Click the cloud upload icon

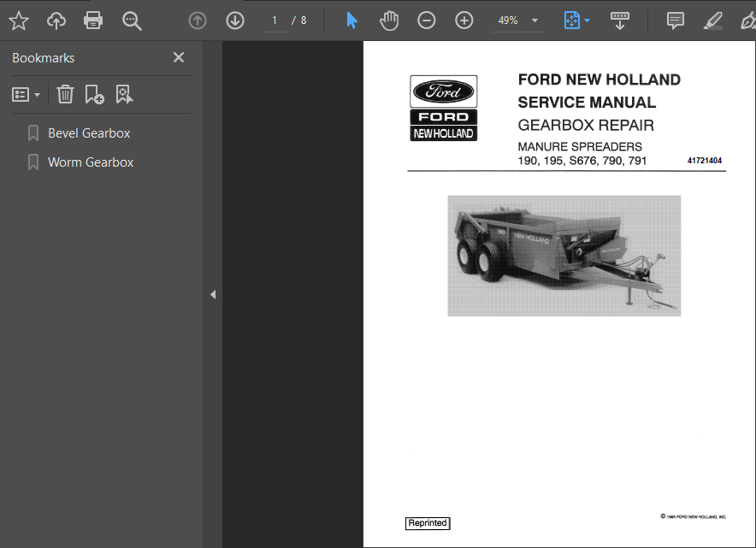[x=56, y=21]
